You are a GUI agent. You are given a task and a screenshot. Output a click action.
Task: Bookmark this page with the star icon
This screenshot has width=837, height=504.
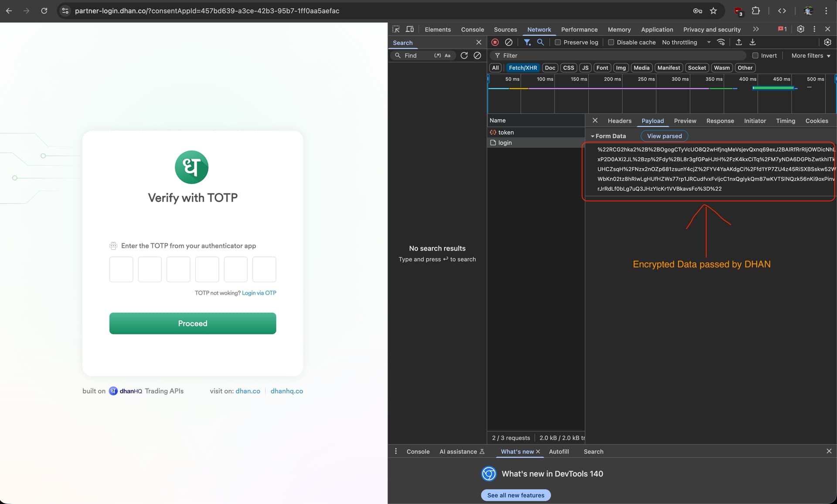tap(713, 11)
